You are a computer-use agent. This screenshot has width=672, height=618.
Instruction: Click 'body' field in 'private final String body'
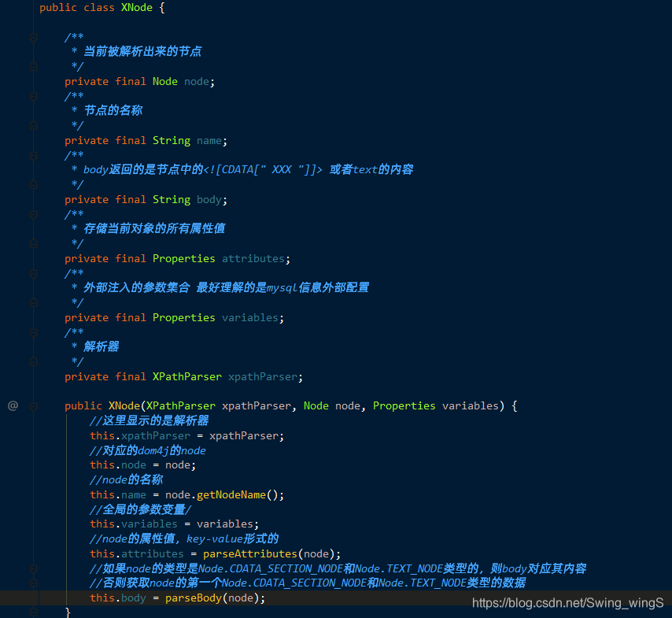pyautogui.click(x=209, y=199)
